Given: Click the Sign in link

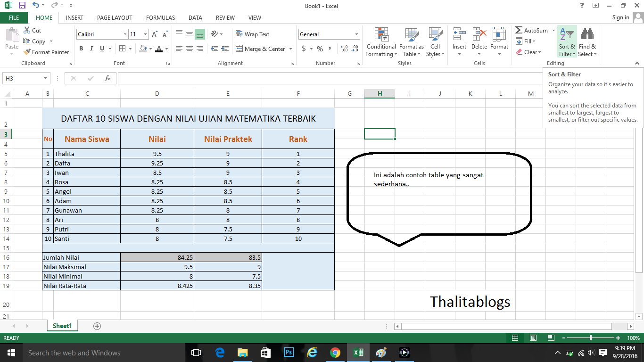Looking at the screenshot, I should [x=620, y=17].
